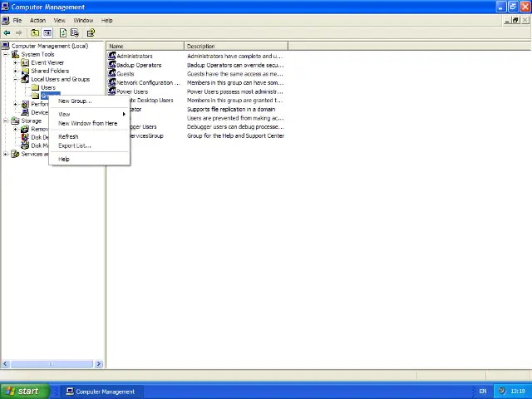The width and height of the screenshot is (532, 399).
Task: Collapse the Local Users and Groups node
Action: click(x=15, y=80)
